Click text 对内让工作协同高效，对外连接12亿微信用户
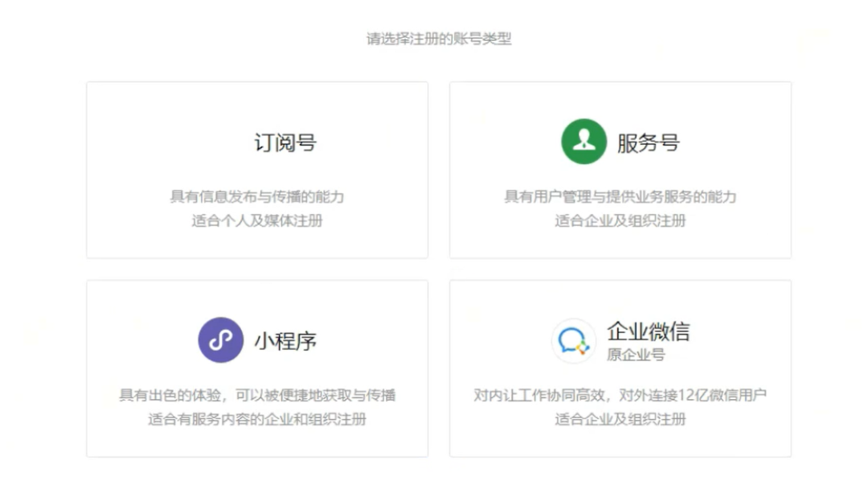868x477 pixels. (x=620, y=395)
